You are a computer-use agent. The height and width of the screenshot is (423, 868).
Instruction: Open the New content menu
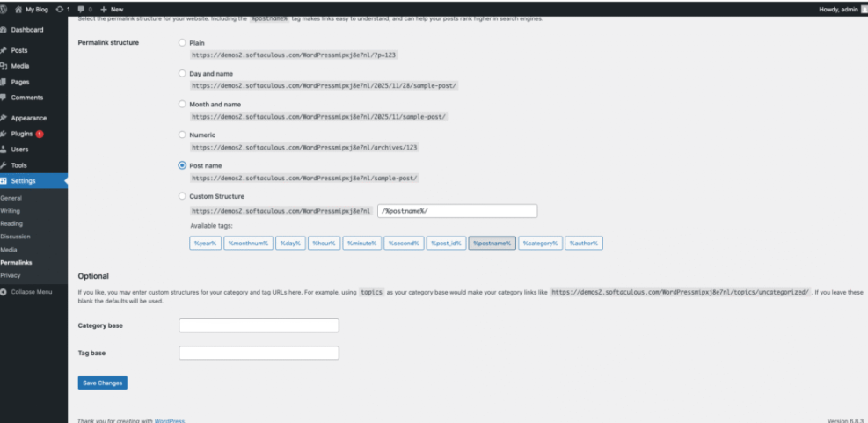(x=112, y=10)
